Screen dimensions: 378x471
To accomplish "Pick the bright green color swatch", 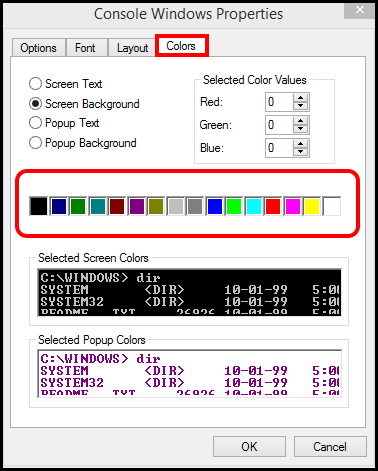I will (x=234, y=206).
